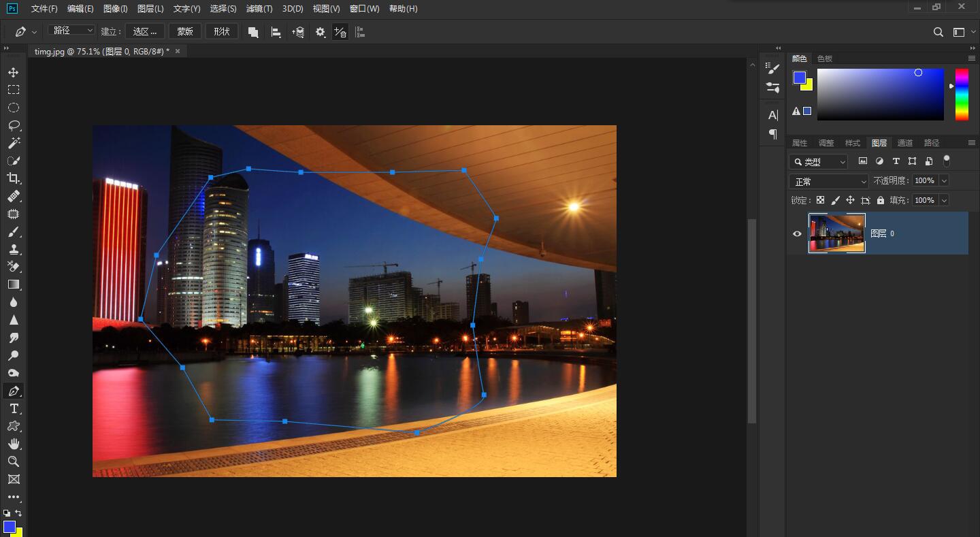
Task: Open the 正常 blend mode dropdown
Action: pos(829,182)
